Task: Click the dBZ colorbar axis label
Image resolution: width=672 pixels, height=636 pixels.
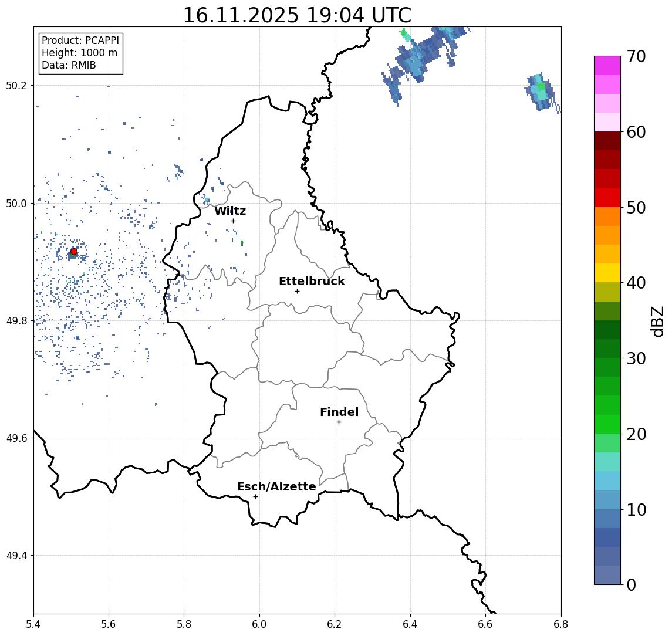Action: [x=657, y=322]
